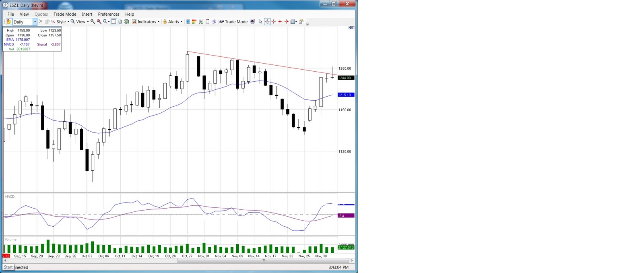
Task: Click the properties window icon at toolbar end
Action: [x=301, y=22]
